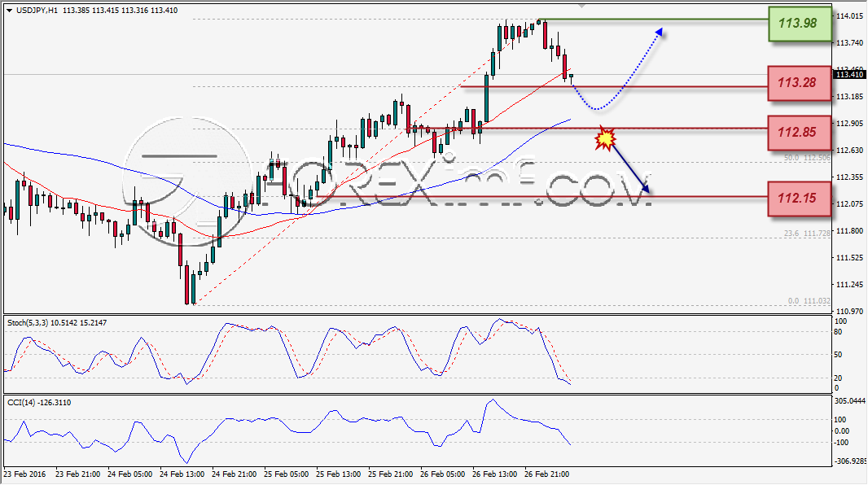Click the USDJPY,H1 symbol title
Screen dimensions: 868x485
[x=37, y=11]
